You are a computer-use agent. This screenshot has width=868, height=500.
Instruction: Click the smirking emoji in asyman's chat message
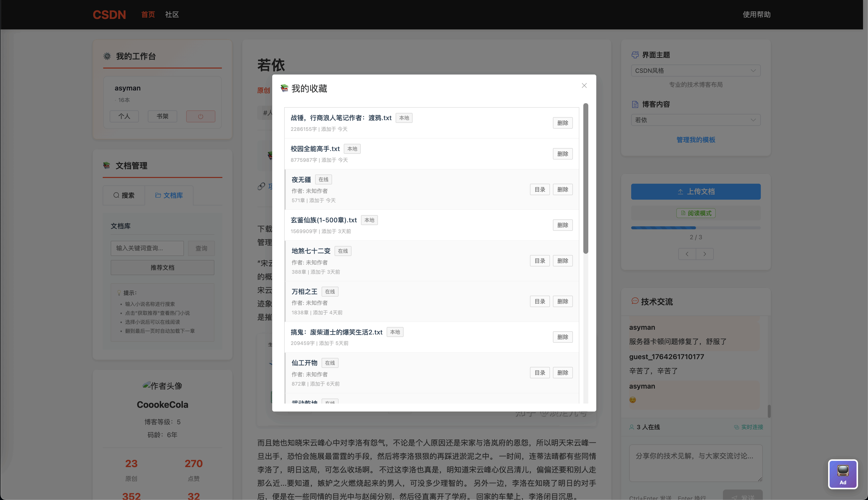point(632,400)
